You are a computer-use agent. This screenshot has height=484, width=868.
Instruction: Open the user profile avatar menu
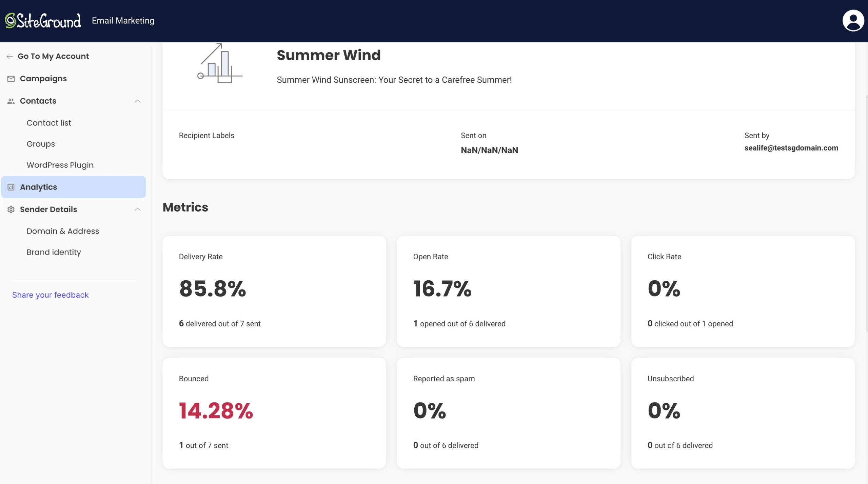click(853, 21)
